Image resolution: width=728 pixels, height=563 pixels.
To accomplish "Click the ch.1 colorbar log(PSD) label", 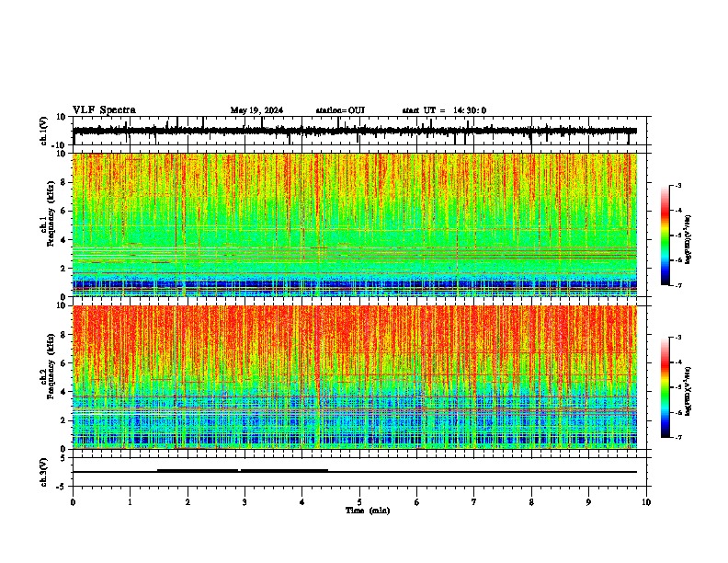I will 688,239.
